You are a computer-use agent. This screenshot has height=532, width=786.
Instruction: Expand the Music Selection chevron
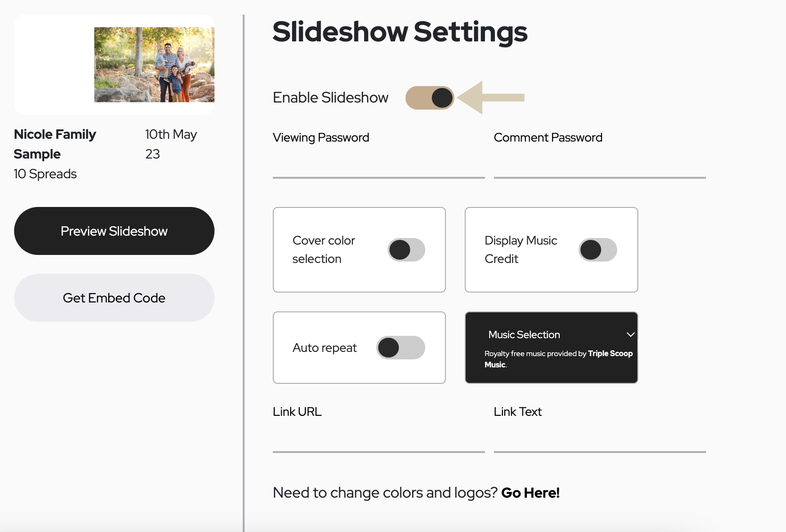(630, 334)
